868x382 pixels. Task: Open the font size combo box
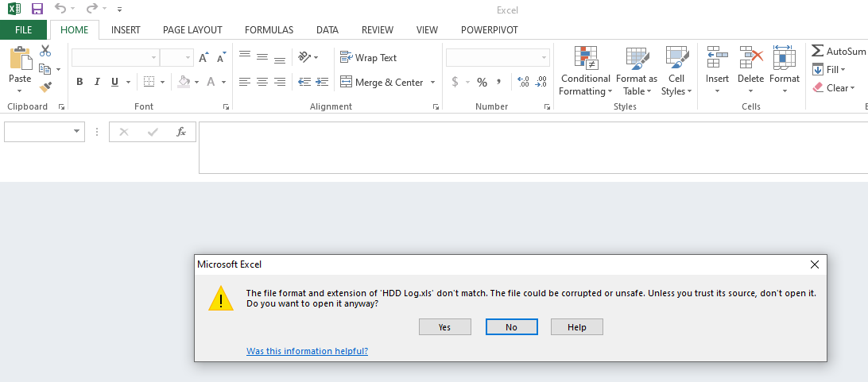click(x=176, y=57)
